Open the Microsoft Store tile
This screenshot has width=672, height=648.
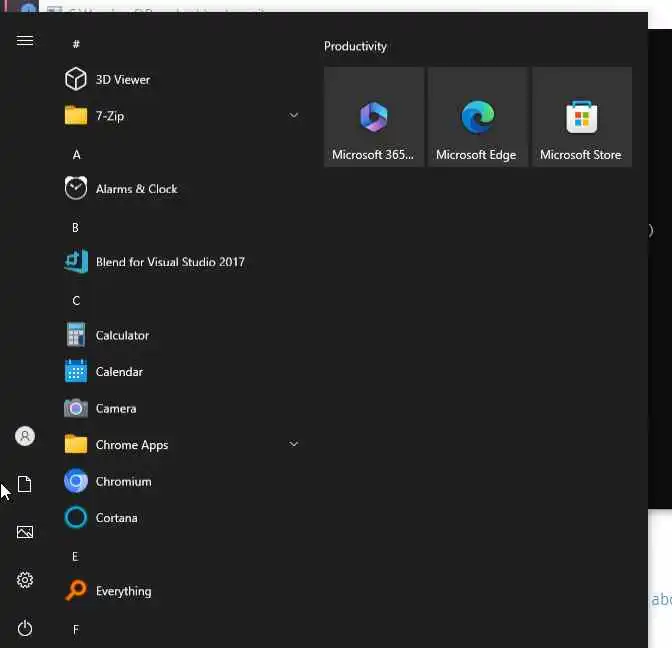582,117
